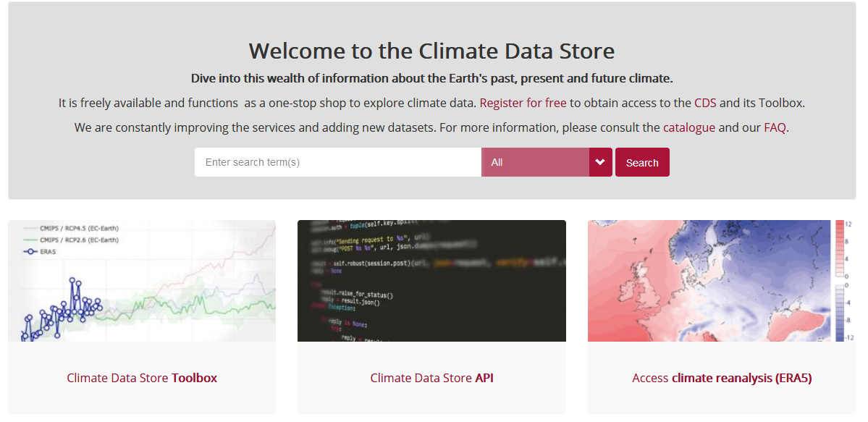This screenshot has width=868, height=422.
Task: Open the catalogue link
Action: 688,127
